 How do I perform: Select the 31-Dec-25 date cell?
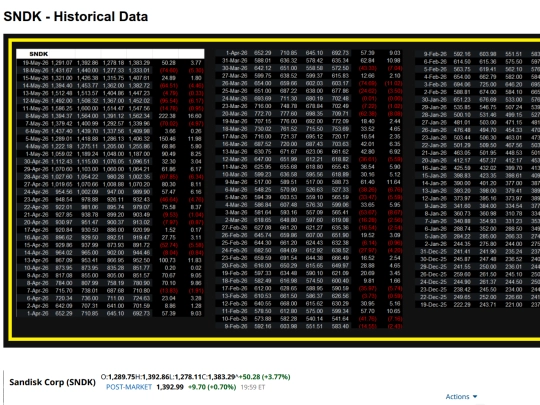pyautogui.click(x=434, y=251)
